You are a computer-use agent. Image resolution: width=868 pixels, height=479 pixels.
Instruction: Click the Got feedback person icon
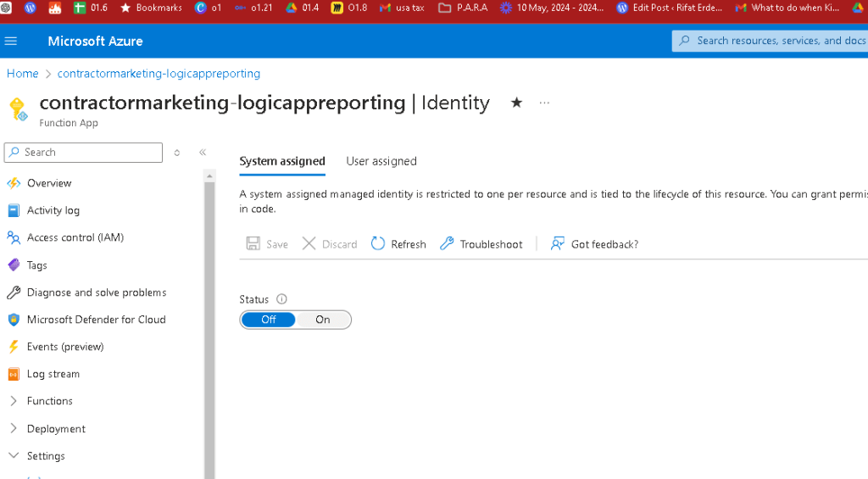pyautogui.click(x=558, y=243)
